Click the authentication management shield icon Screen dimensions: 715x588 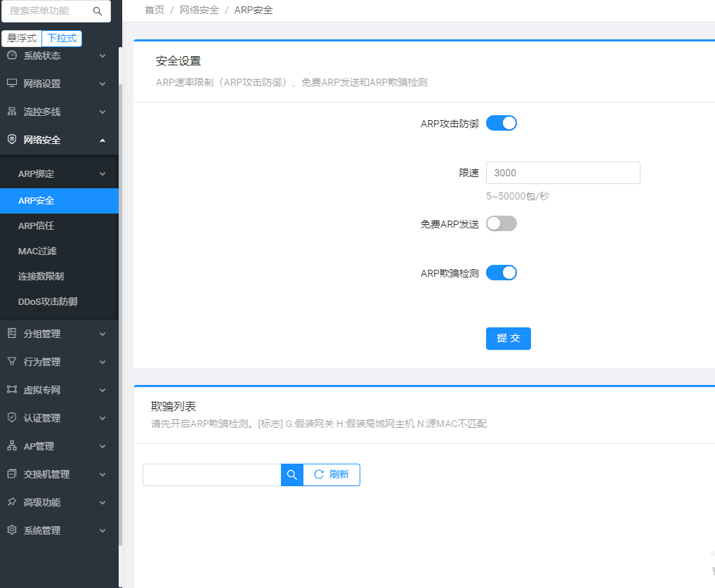click(x=12, y=417)
